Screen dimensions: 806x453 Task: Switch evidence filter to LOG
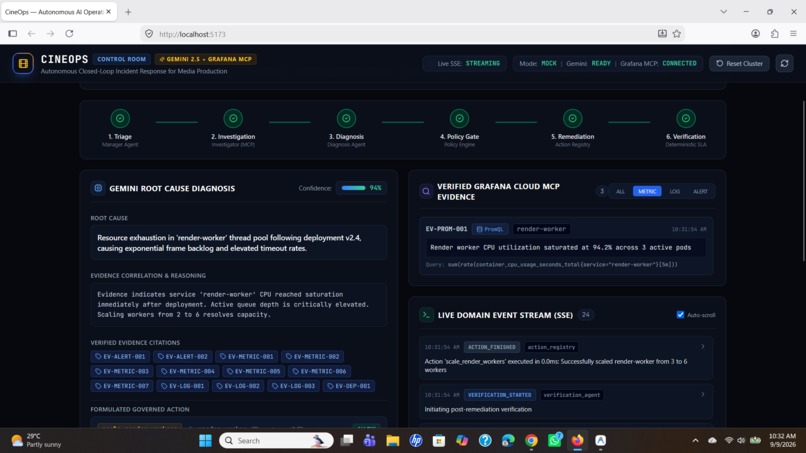(674, 191)
